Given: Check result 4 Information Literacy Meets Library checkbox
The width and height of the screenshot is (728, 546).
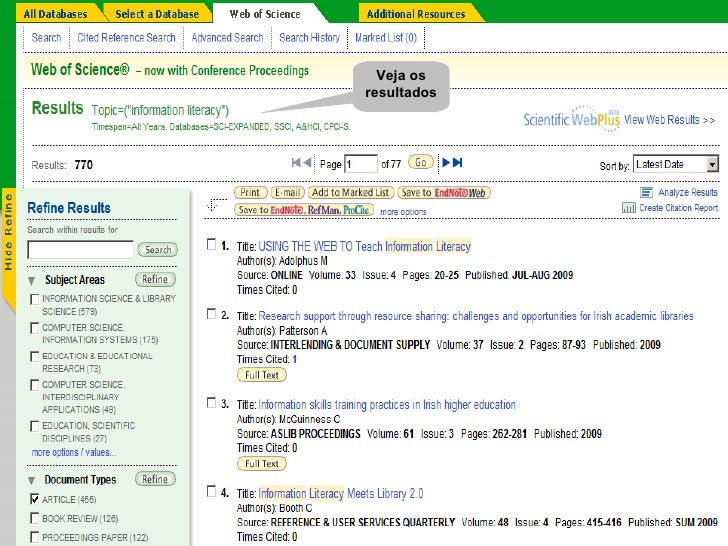Looking at the screenshot, I should pos(211,491).
